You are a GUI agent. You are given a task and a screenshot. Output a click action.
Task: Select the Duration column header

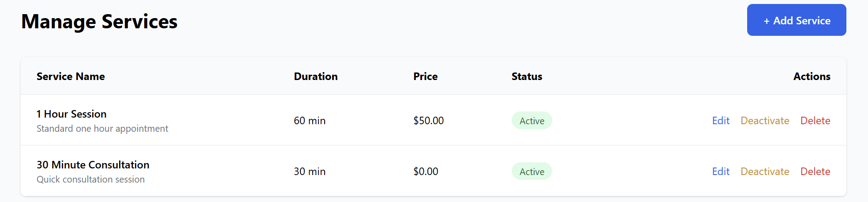pos(316,76)
